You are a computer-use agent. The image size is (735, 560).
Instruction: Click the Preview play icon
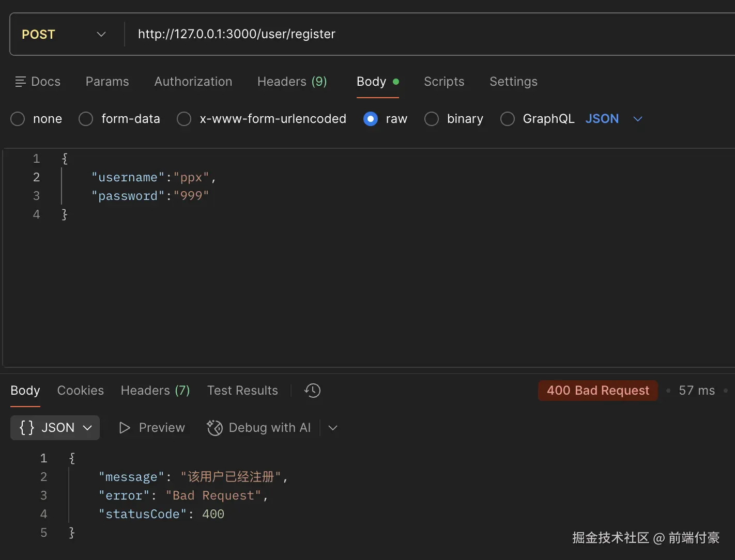(x=124, y=428)
